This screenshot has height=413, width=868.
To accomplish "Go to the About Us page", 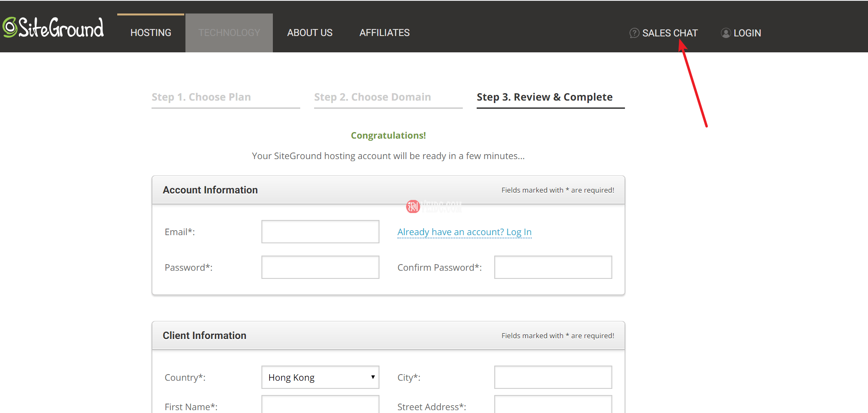I will pos(310,33).
